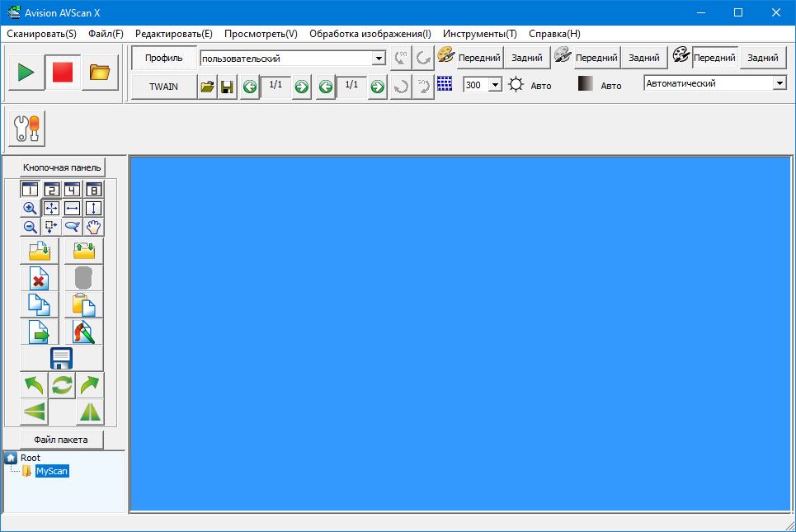
Task: Select the zoom out magnifier tool
Action: point(30,227)
